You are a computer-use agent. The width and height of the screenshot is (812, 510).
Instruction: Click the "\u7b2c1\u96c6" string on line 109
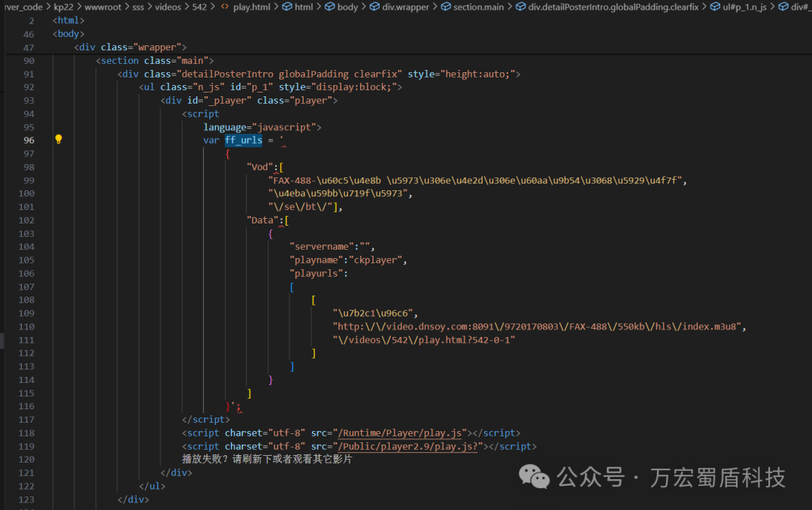373,313
